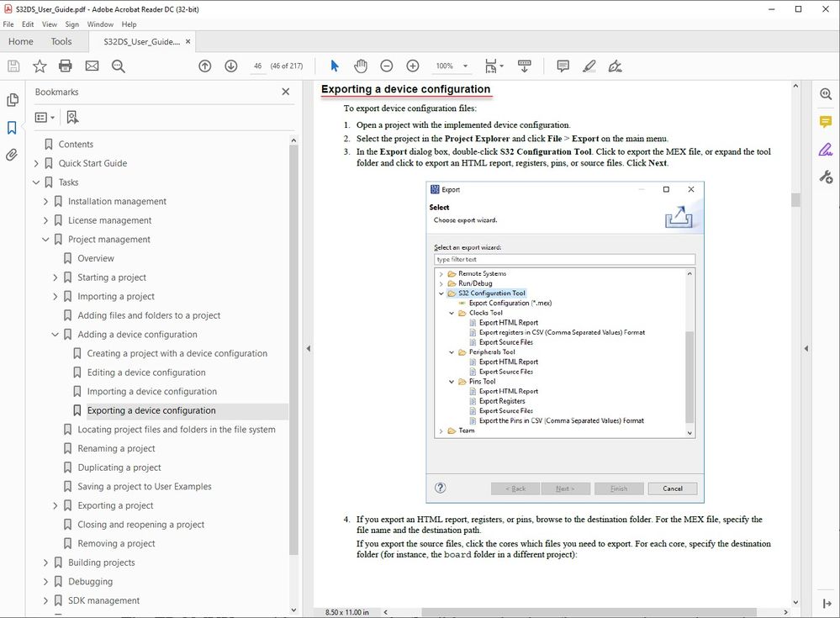Open the Window menu

pyautogui.click(x=100, y=24)
